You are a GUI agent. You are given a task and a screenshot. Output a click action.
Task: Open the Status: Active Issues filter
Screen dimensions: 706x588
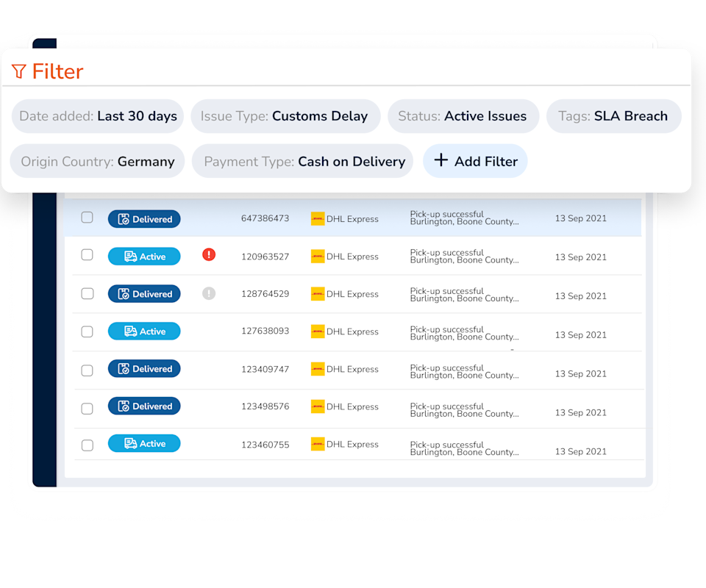tap(463, 116)
